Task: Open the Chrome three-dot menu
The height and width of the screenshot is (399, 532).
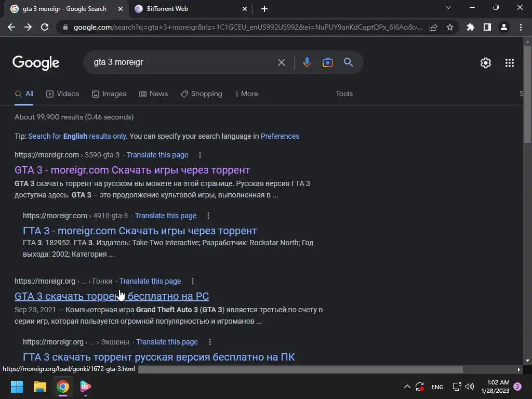Action: click(x=521, y=27)
